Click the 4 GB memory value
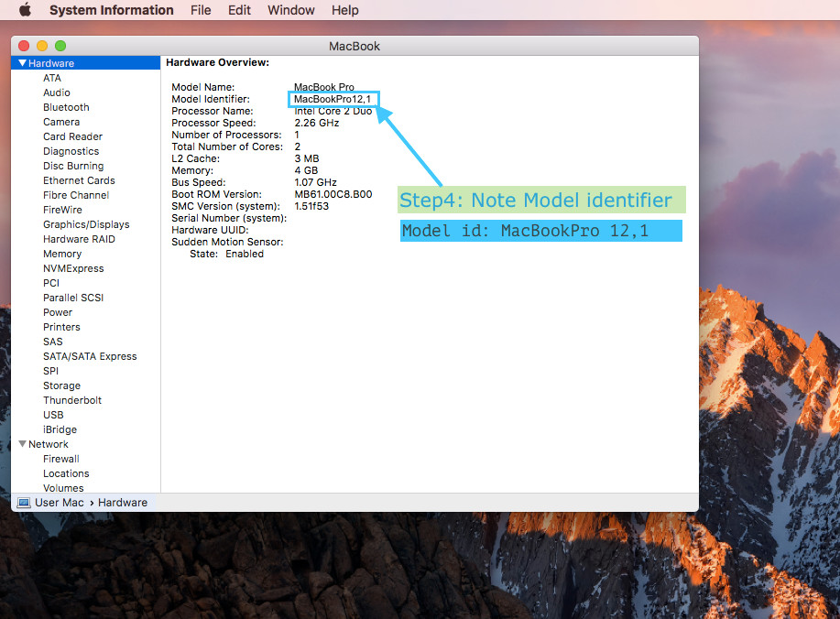 306,170
